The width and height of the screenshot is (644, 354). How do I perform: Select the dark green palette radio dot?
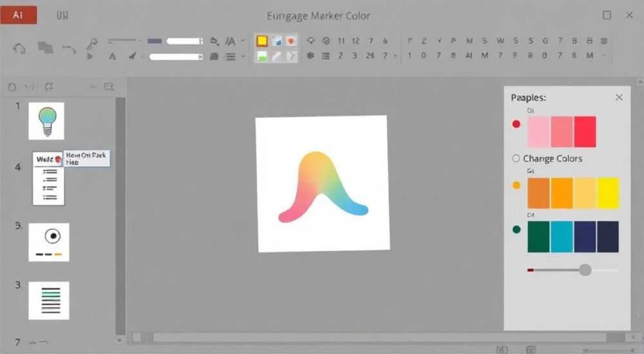point(516,229)
